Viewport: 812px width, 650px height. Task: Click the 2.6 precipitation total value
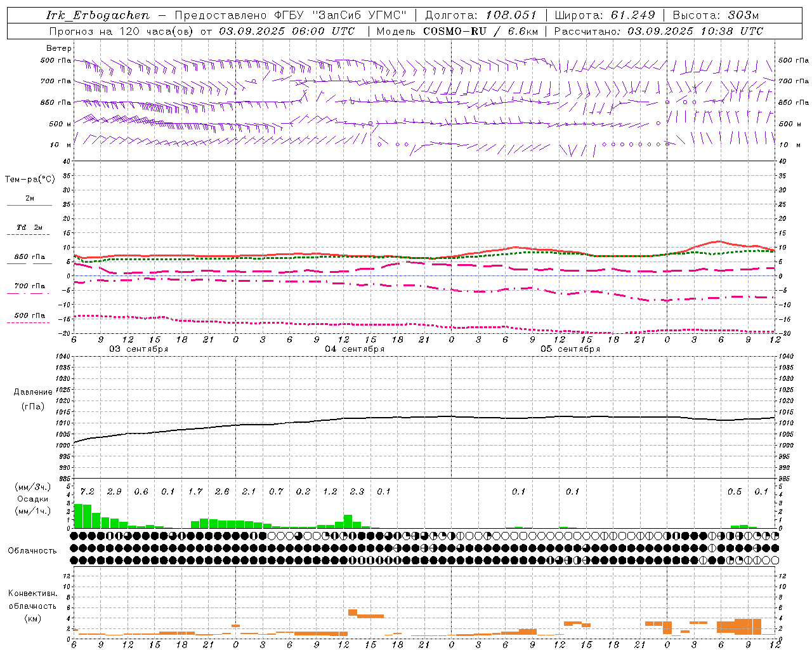222,492
